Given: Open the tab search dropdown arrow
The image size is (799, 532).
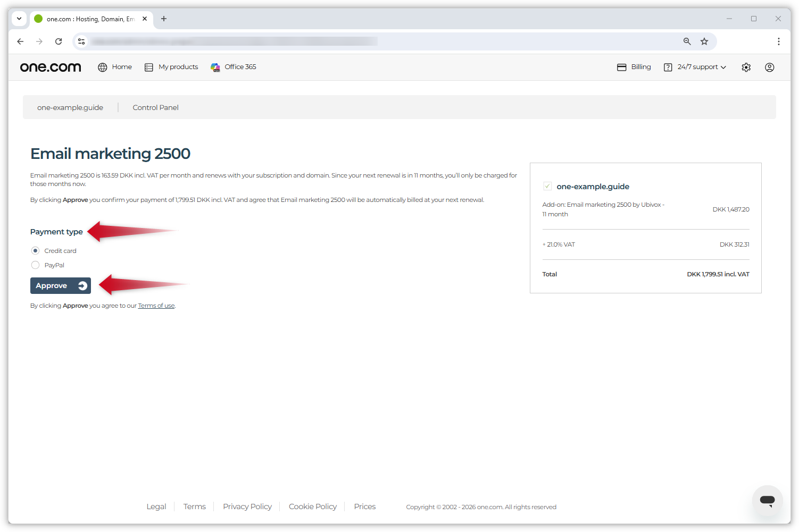Looking at the screenshot, I should [x=19, y=19].
